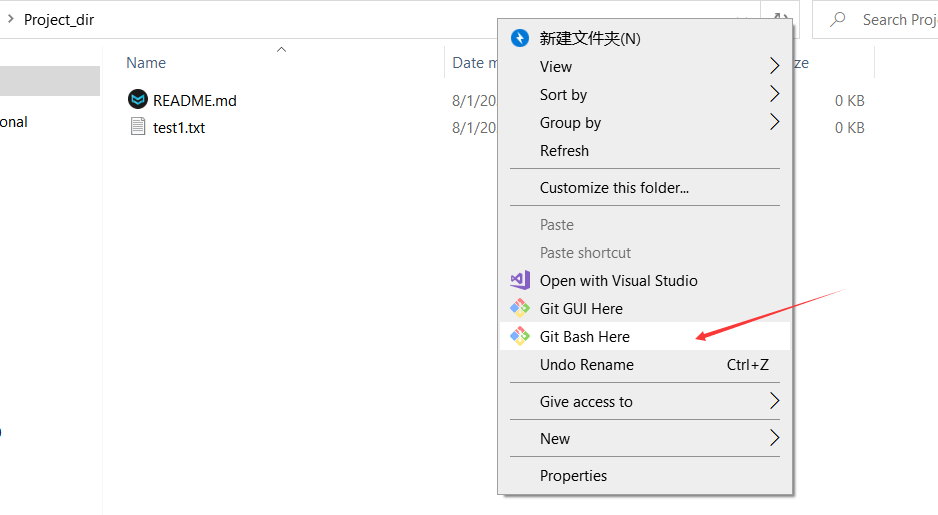The height and width of the screenshot is (515, 938).
Task: Select Open with Visual Studio
Action: pyautogui.click(x=645, y=281)
